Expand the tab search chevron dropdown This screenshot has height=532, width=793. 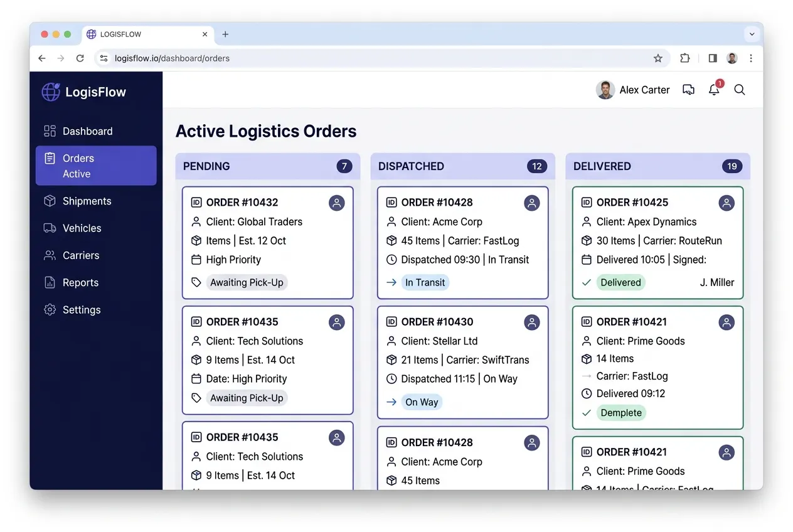click(751, 35)
